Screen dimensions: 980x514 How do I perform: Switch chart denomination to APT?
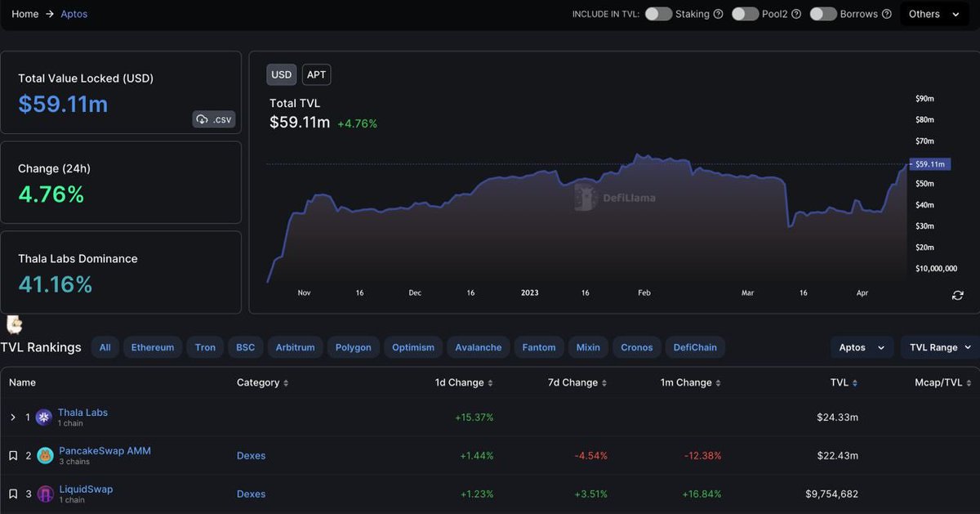316,74
